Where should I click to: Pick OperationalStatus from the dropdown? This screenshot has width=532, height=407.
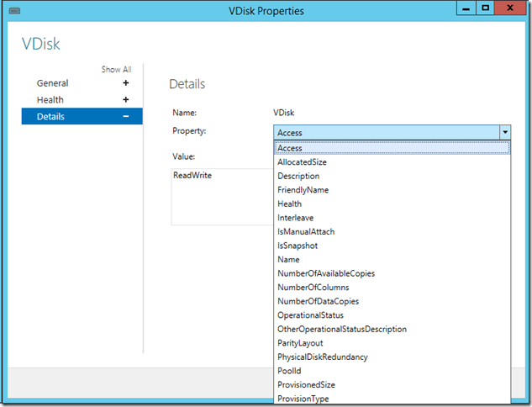pos(310,315)
